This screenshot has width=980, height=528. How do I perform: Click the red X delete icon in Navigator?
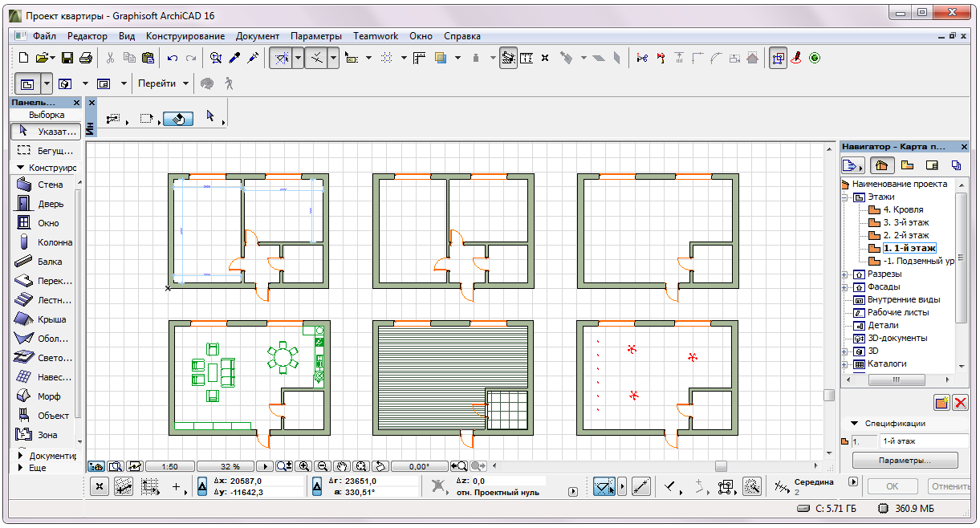960,402
